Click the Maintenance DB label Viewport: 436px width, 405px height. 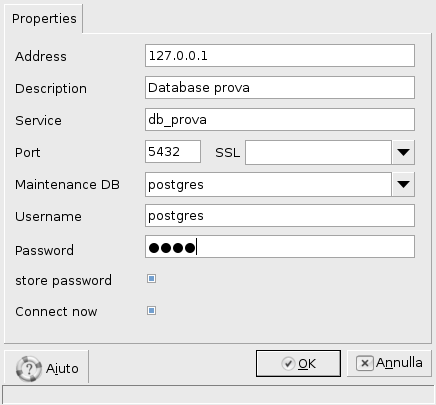(x=67, y=184)
